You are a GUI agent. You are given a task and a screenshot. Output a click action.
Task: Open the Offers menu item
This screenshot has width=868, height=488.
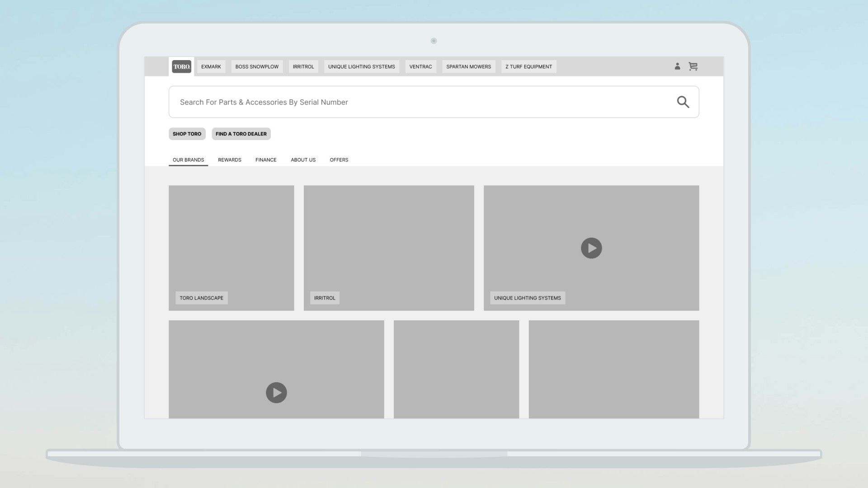tap(339, 160)
